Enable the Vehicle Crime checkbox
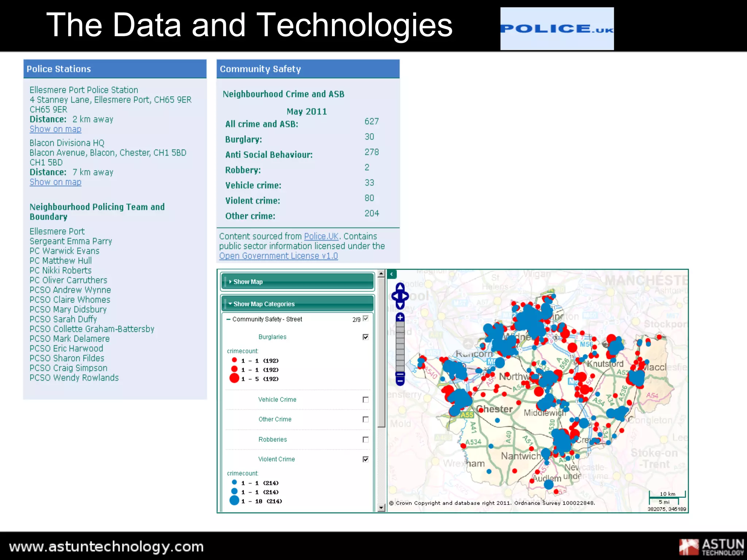 coord(365,400)
